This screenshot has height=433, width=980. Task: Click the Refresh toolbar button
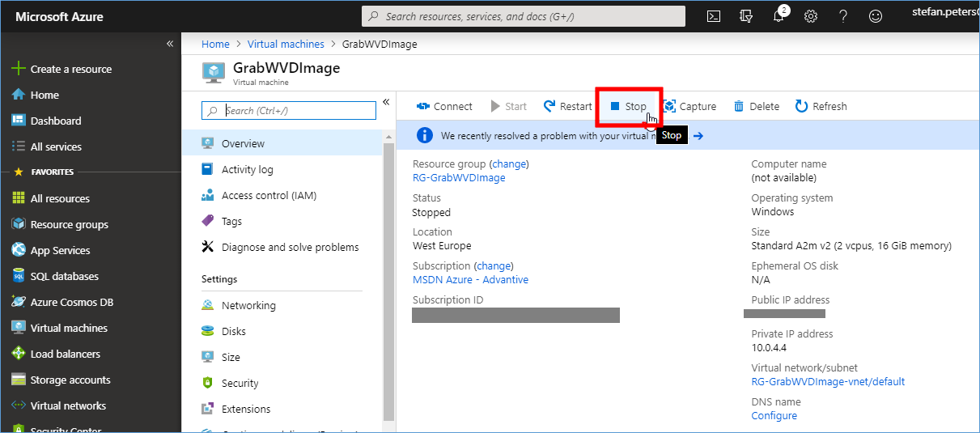[x=821, y=106]
